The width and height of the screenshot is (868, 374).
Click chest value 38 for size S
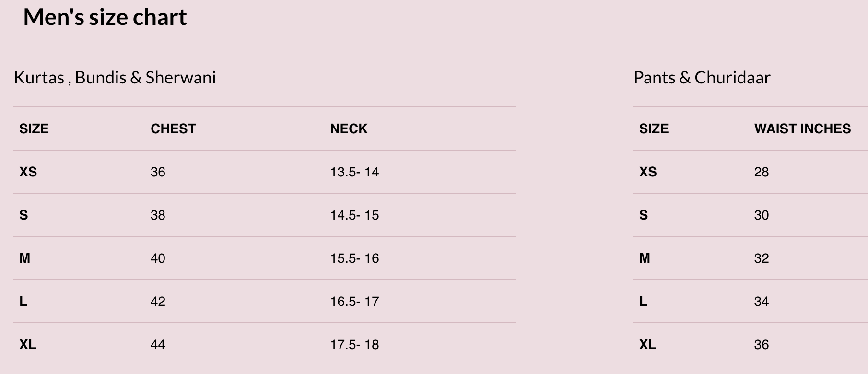point(158,215)
